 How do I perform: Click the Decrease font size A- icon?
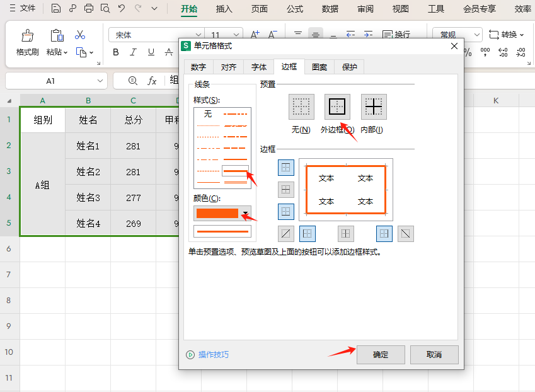click(x=272, y=35)
